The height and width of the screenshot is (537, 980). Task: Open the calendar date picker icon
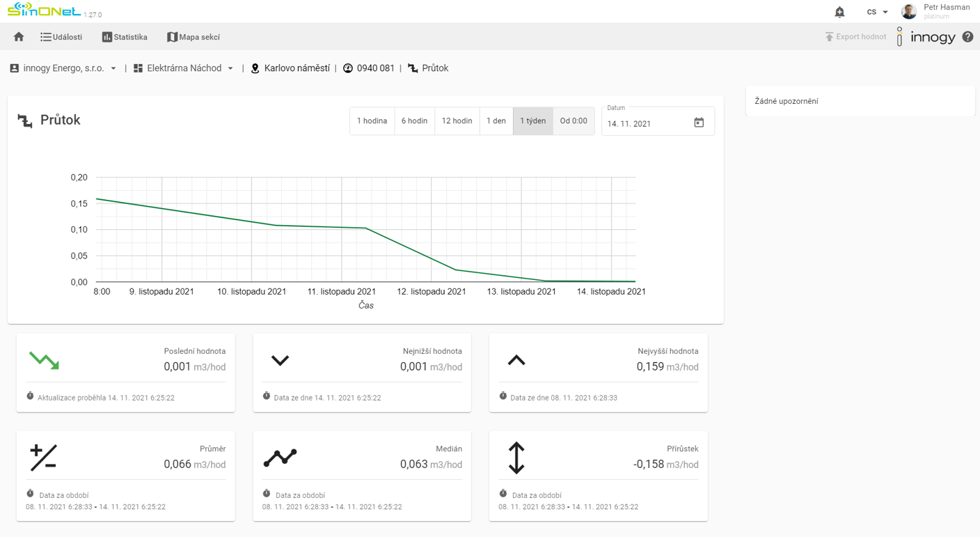pyautogui.click(x=699, y=123)
